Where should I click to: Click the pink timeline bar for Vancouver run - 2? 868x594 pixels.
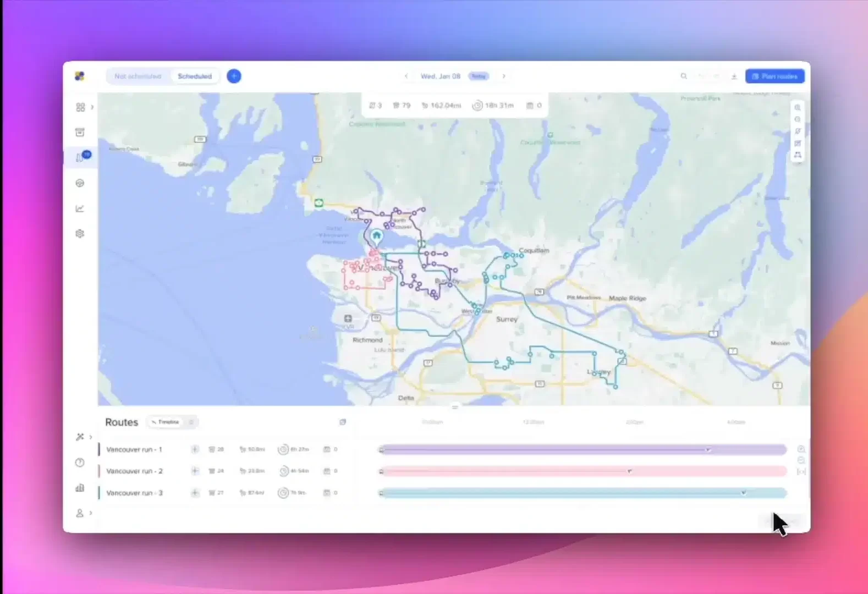[x=583, y=471]
